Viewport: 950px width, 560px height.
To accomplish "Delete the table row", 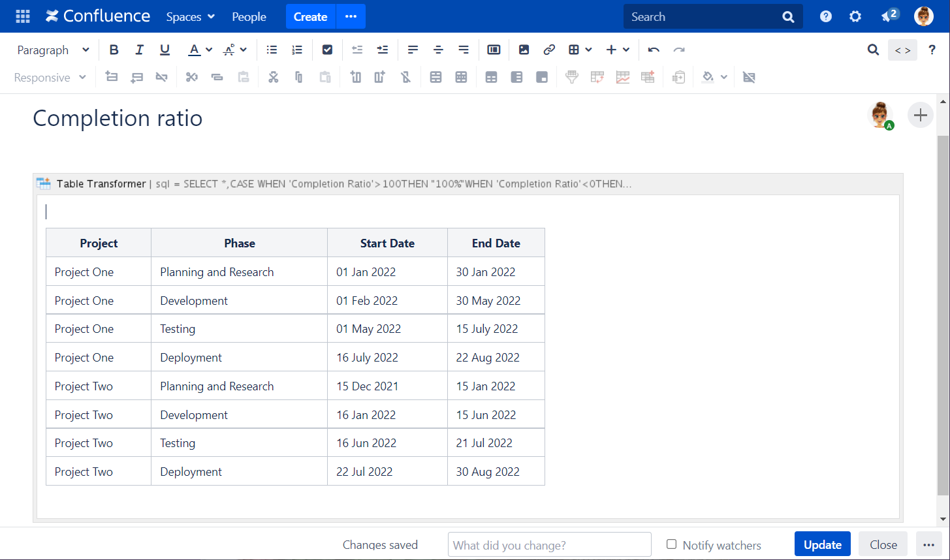I will click(x=161, y=77).
